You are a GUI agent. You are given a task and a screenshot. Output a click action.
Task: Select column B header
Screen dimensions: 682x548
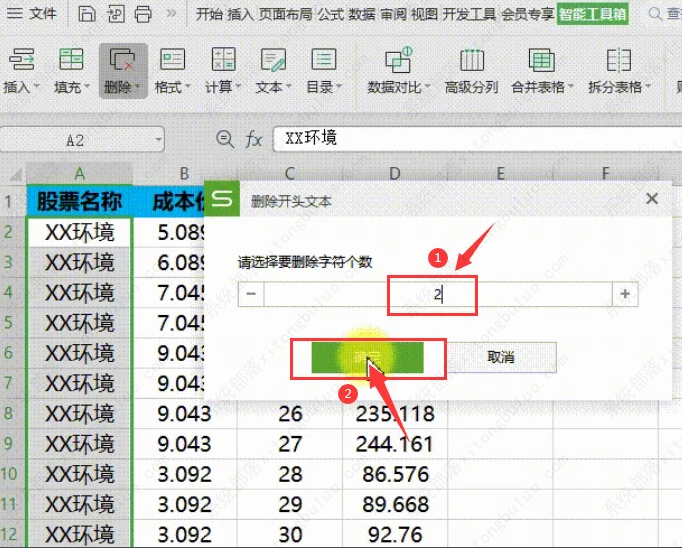pos(184,174)
